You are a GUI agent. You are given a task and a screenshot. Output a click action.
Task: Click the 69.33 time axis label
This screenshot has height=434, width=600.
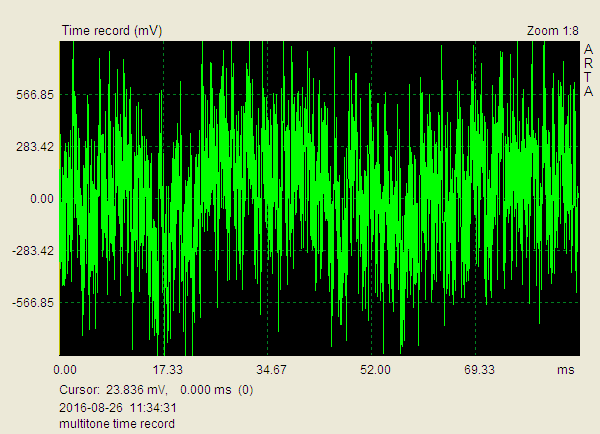coord(479,370)
